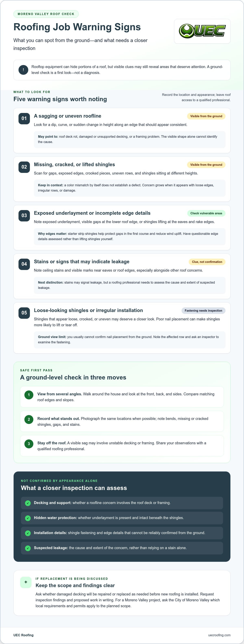Screen dimensions: 244x644
Task: Click the Check vulnerable areas tag
Action: click(206, 213)
